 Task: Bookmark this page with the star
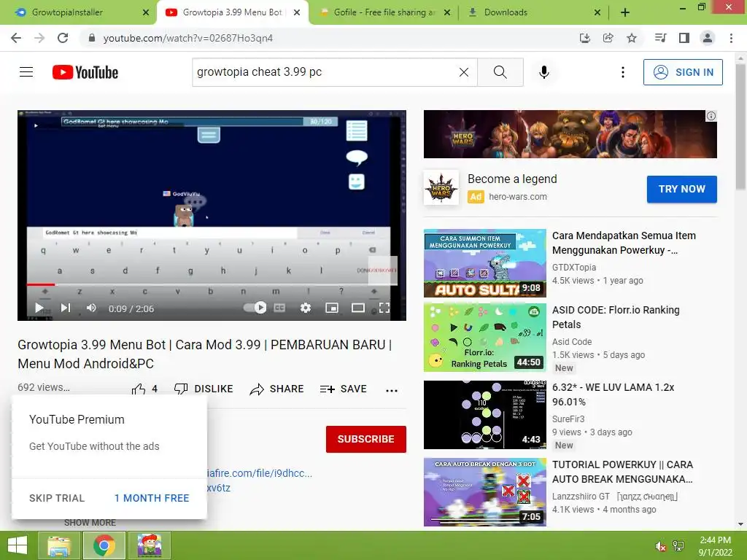pos(632,38)
